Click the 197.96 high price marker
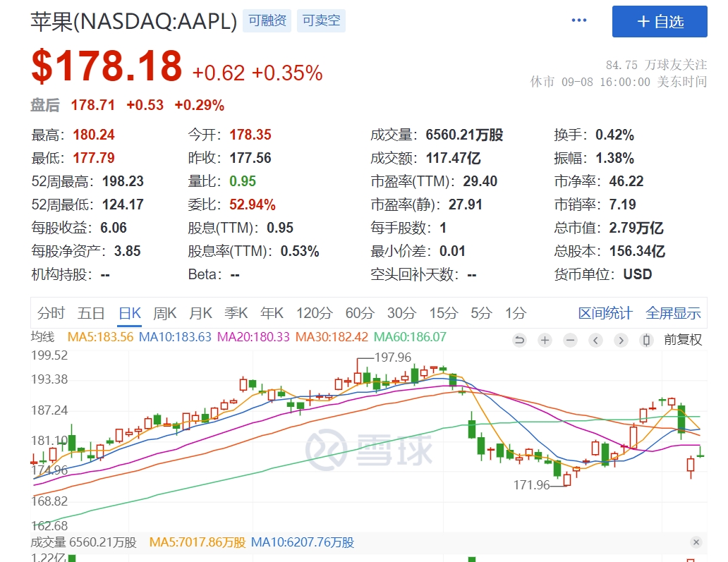Image resolution: width=728 pixels, height=562 pixels. click(393, 358)
